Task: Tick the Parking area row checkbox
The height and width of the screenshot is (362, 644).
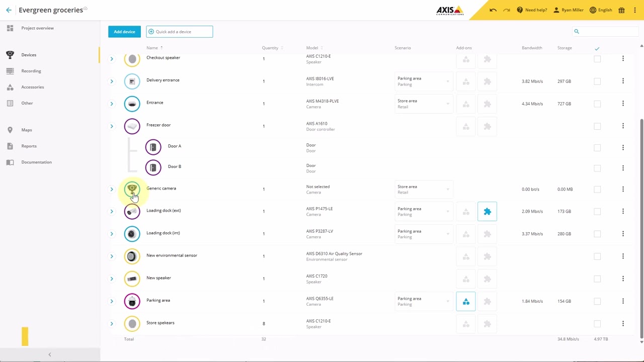Action: [597, 301]
